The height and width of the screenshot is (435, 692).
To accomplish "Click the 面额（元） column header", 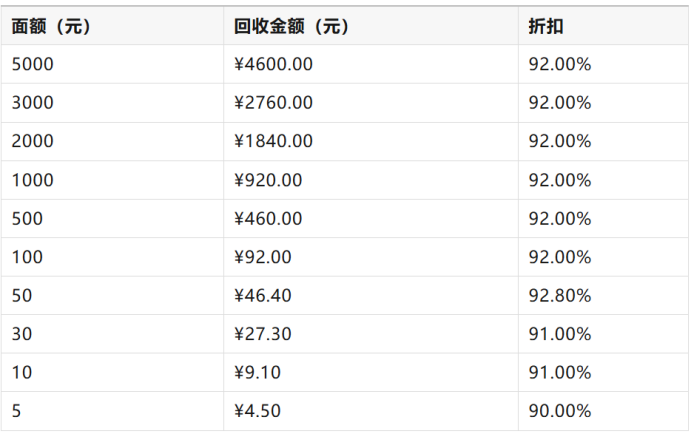I will point(51,27).
